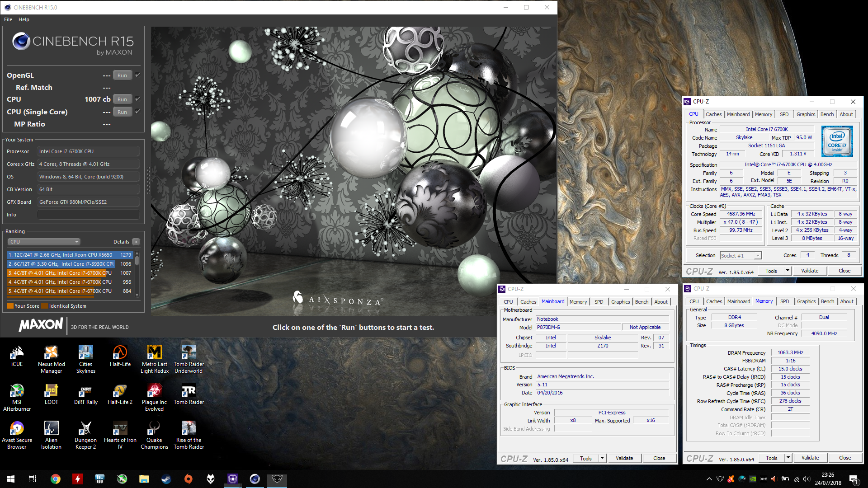Open the notification center icon
The width and height of the screenshot is (868, 488).
854,479
